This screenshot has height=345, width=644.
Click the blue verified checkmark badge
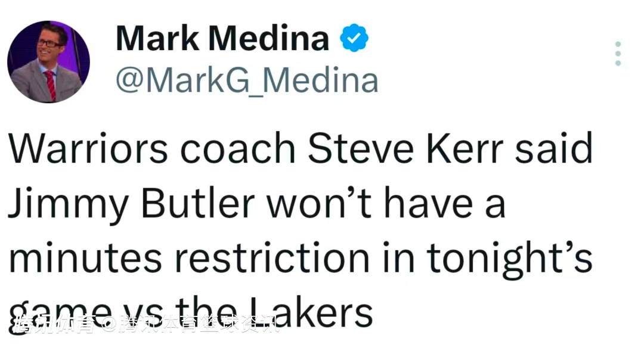[354, 39]
